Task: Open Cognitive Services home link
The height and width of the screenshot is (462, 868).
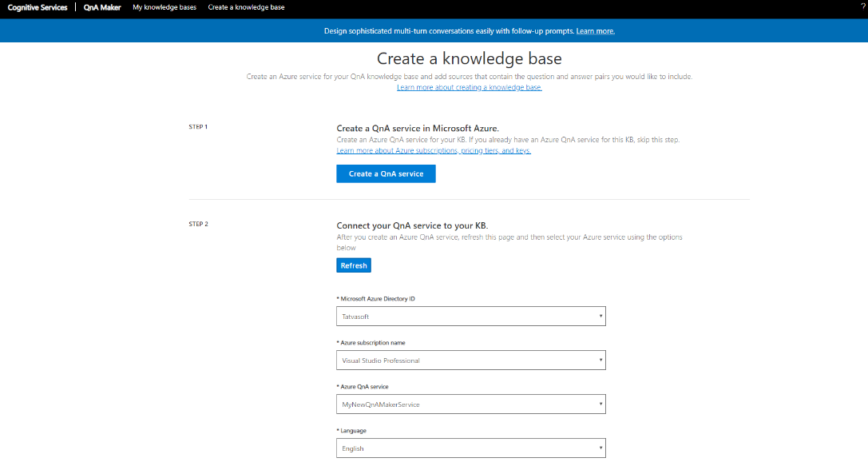Action: point(37,7)
